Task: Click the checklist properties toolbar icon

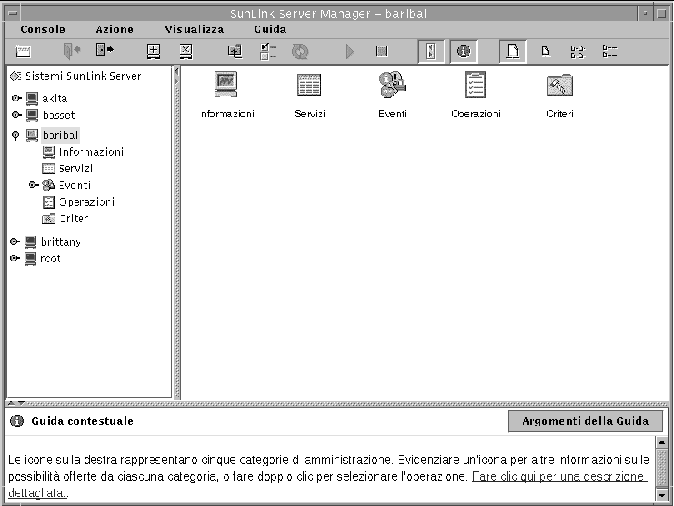Action: pos(268,51)
